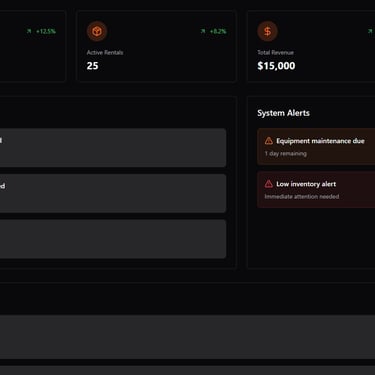Click the orange warning triangle on Equipment maintenance

tap(269, 141)
